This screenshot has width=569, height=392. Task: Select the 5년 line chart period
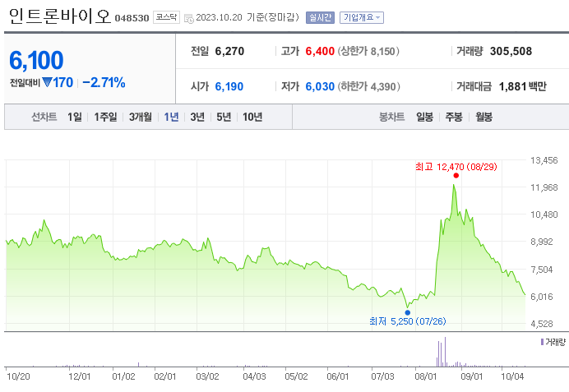tap(224, 117)
